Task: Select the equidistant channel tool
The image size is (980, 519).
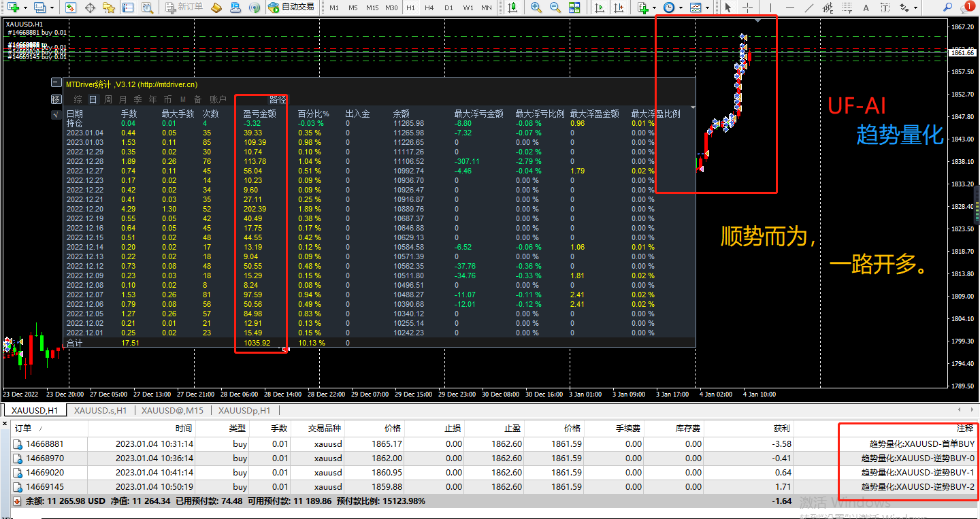Action: tap(828, 7)
